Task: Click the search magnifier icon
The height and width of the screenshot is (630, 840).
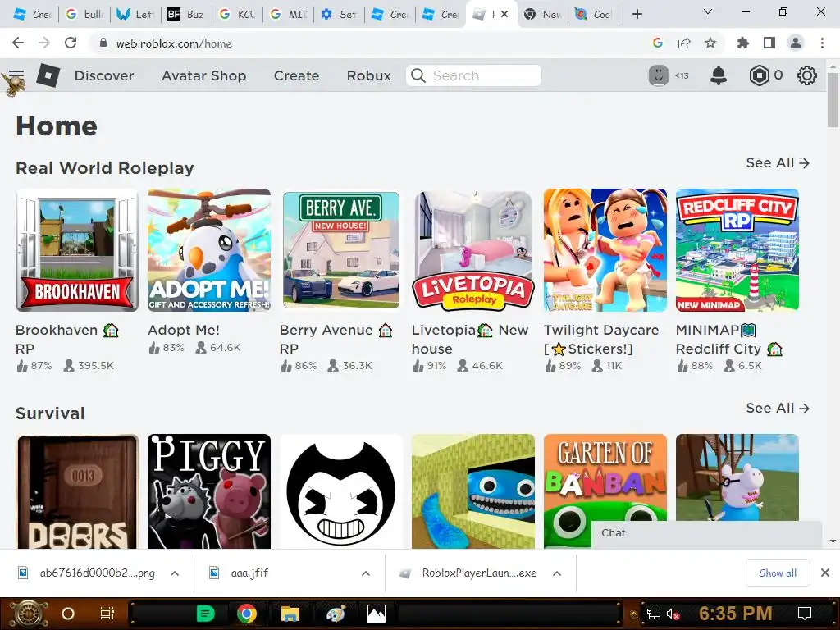Action: [418, 75]
